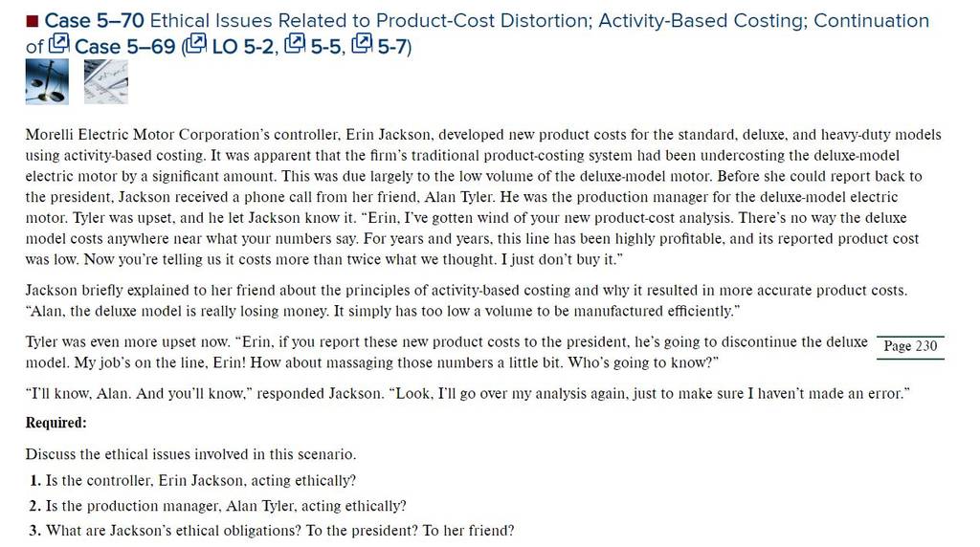
Task: Click the external link icon before 5-5
Action: (x=295, y=44)
